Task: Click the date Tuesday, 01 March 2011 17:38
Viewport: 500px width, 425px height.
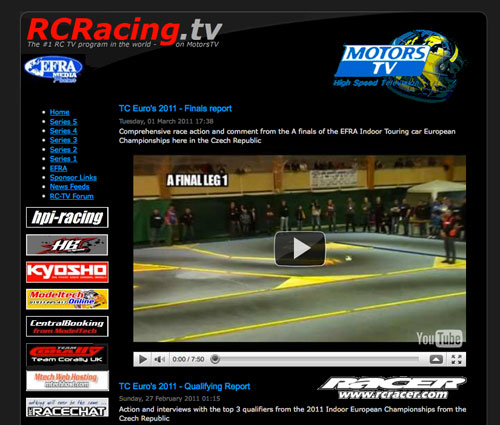Action: pos(166,121)
